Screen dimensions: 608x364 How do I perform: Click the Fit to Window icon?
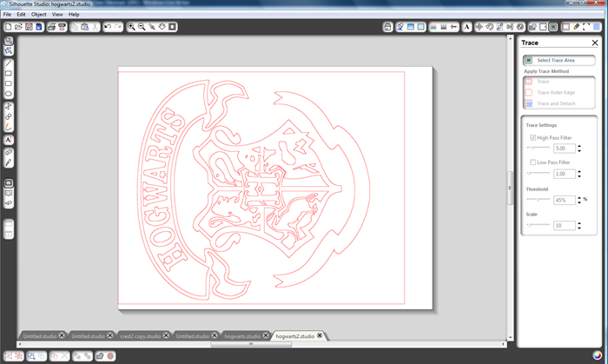coord(172,27)
